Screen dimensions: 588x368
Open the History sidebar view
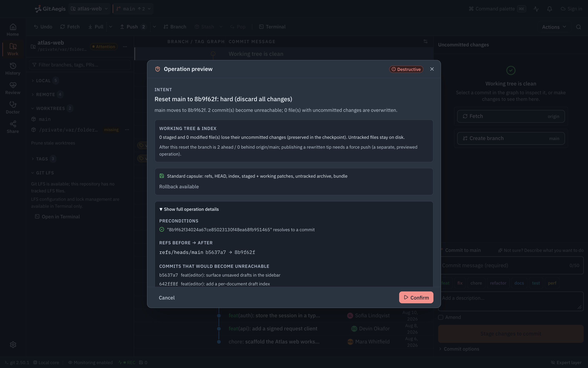13,69
